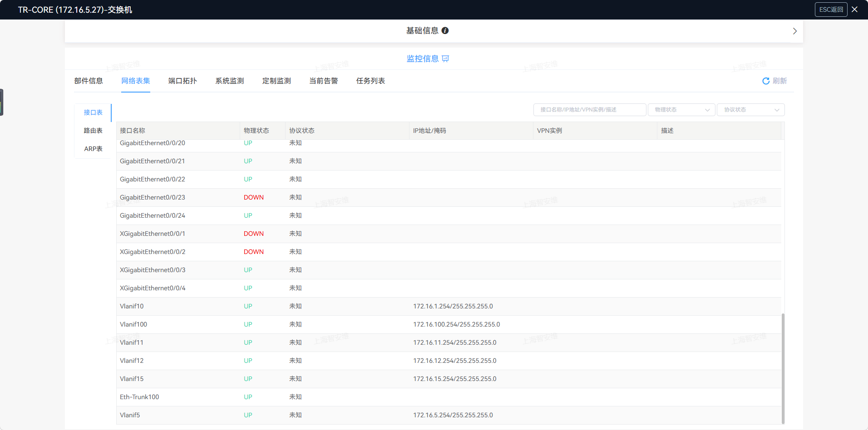The width and height of the screenshot is (868, 430).
Task: Click the XGigabitEthernet0/0/4 interface name
Action: click(x=153, y=288)
